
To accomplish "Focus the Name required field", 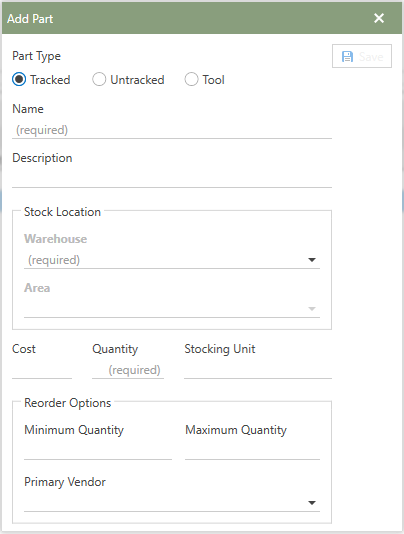I will tap(172, 130).
